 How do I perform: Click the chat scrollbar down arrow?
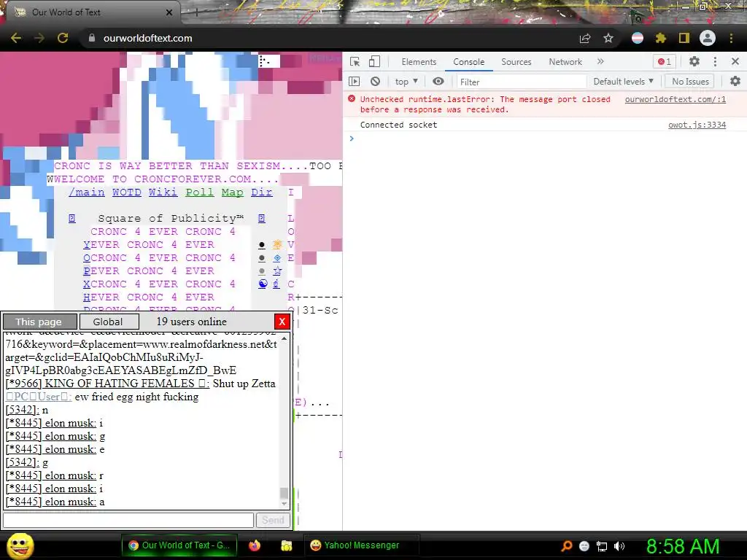[x=285, y=504]
